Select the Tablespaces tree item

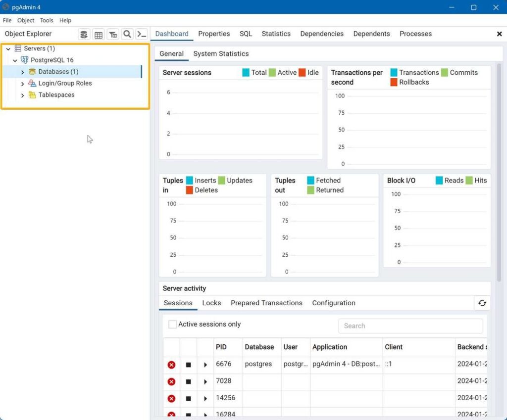[x=56, y=94]
